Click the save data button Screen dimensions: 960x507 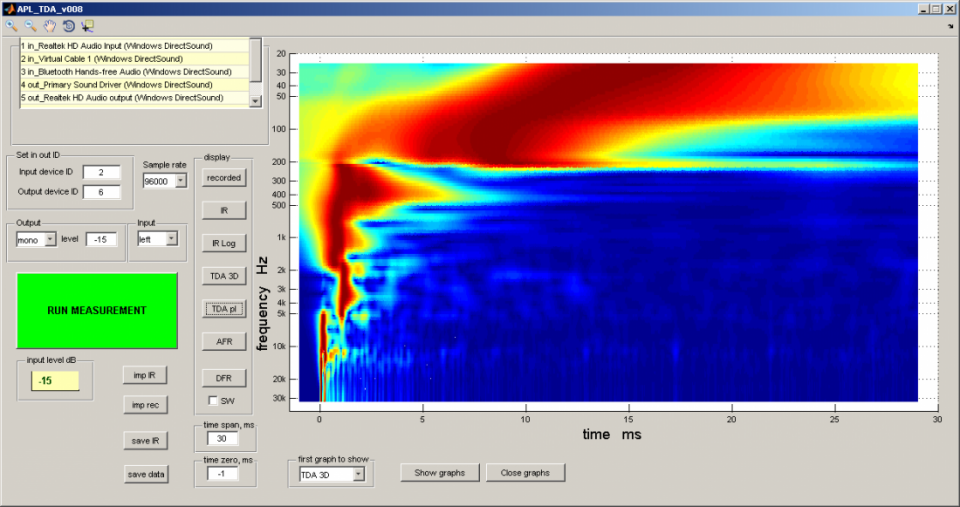(145, 474)
